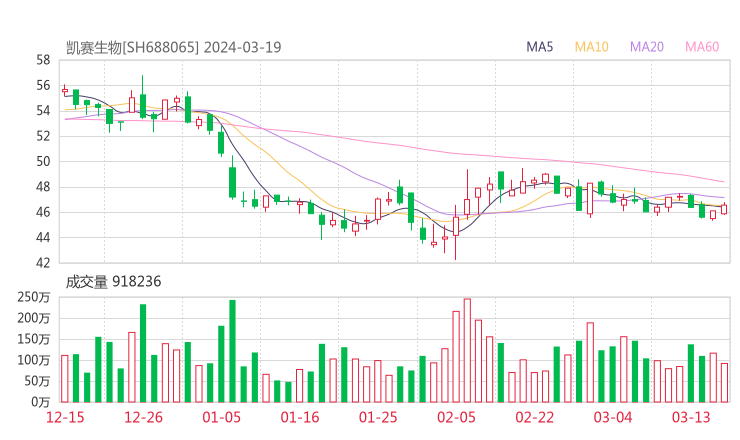740x440 pixels.
Task: Click the 44 price axis label
Action: (x=43, y=237)
